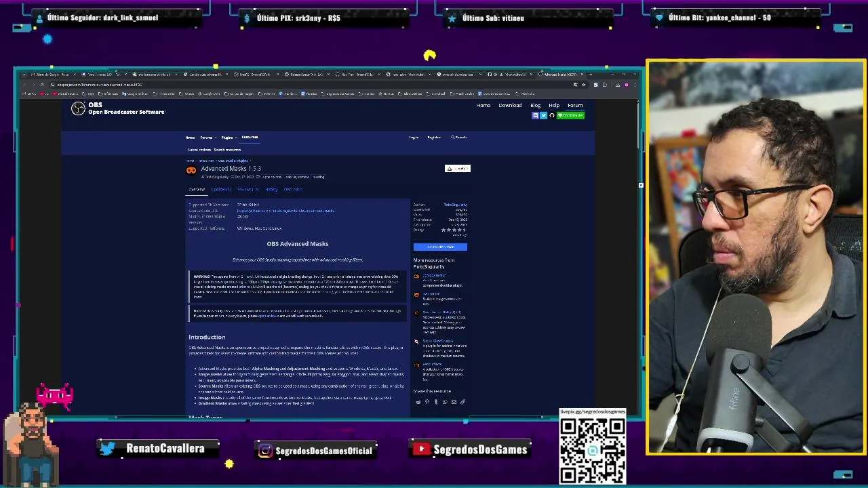Click the Log in link
Viewport: 868px width, 488px height.
tap(414, 137)
